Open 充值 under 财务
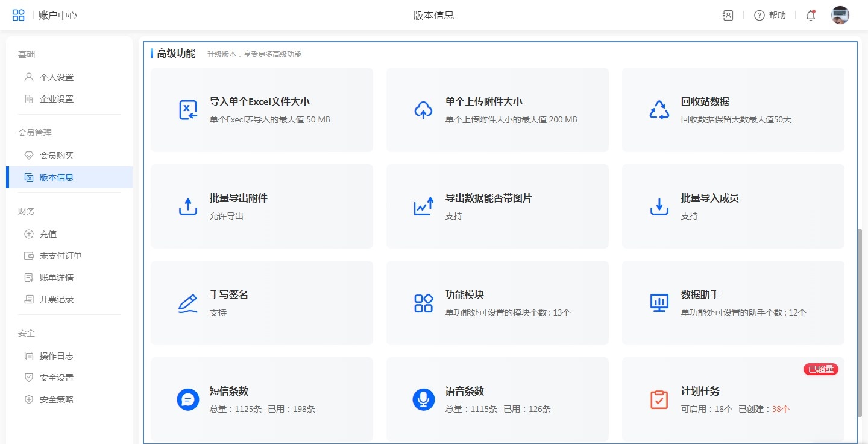Viewport: 868px width, 444px height. [x=48, y=234]
